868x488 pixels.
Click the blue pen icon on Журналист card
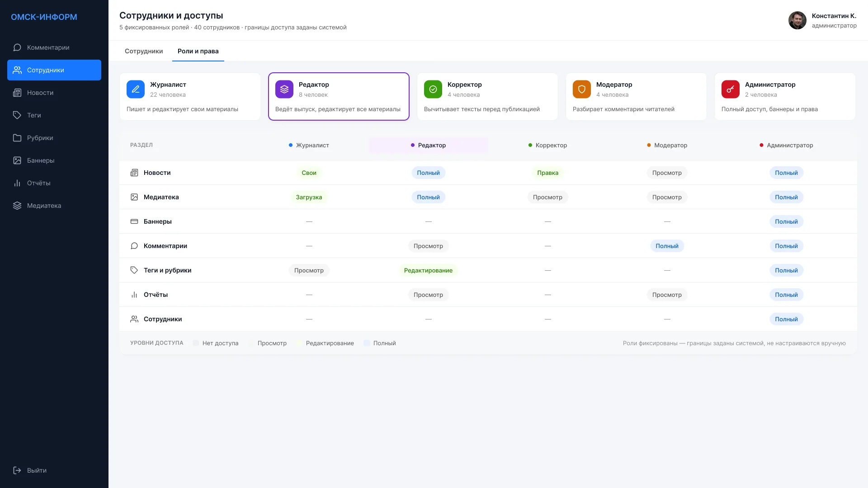point(136,89)
